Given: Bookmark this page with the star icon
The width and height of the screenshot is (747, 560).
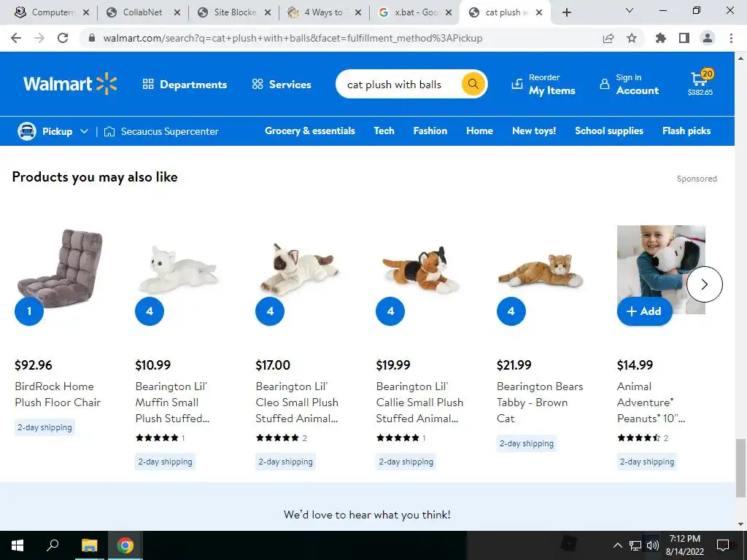Looking at the screenshot, I should 631,38.
